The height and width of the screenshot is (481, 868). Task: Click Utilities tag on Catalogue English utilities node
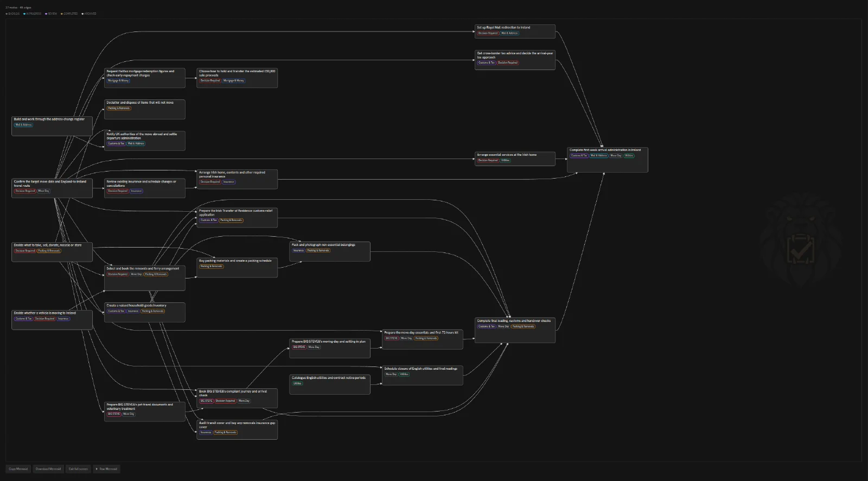coord(297,383)
